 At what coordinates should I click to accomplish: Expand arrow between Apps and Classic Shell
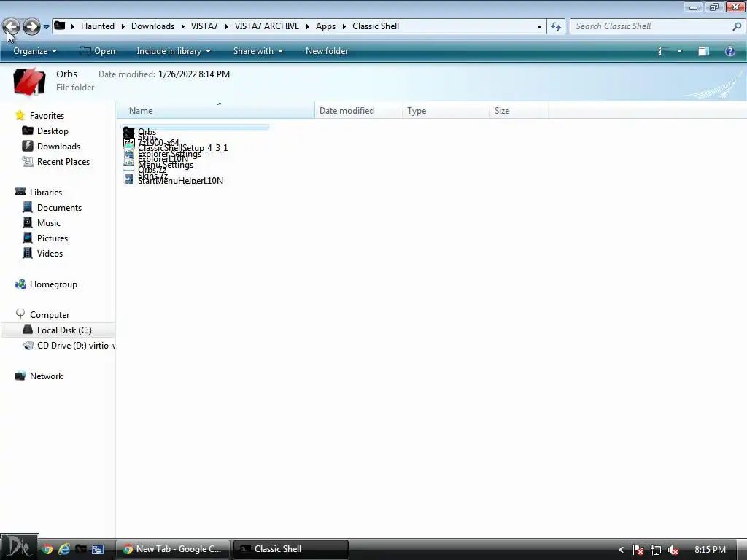coord(344,27)
